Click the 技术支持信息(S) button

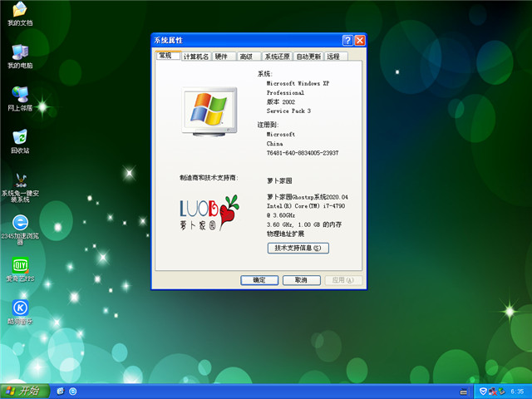(298, 248)
